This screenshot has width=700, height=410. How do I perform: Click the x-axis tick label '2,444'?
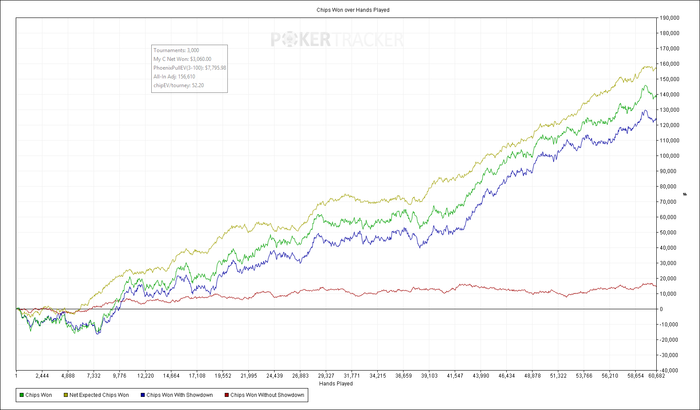(42, 376)
